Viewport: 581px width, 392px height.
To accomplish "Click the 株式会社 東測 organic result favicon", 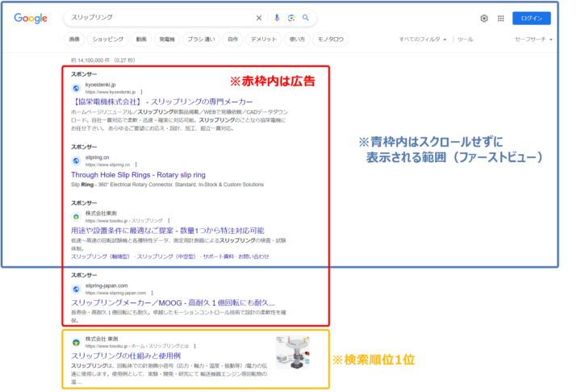I will pos(76,342).
